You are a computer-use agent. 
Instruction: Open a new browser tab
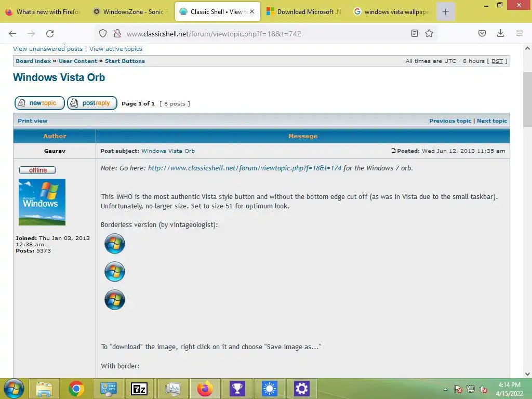[x=445, y=12]
